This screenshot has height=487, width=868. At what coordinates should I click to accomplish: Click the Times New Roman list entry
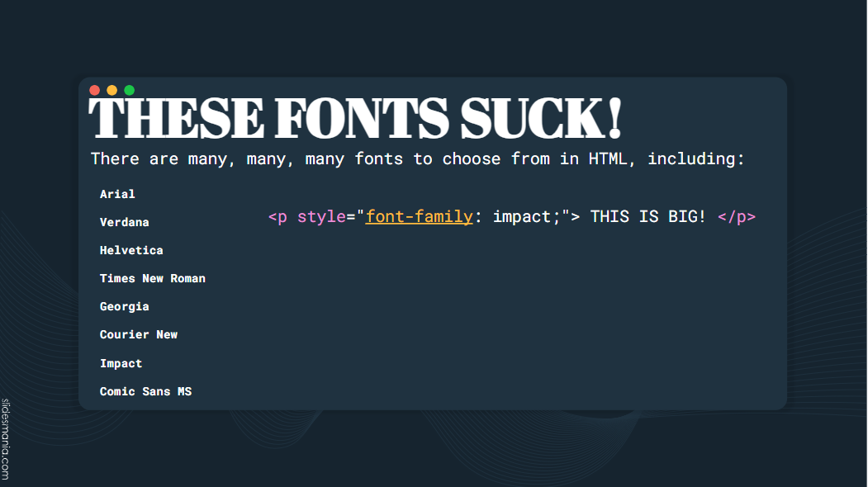(153, 278)
